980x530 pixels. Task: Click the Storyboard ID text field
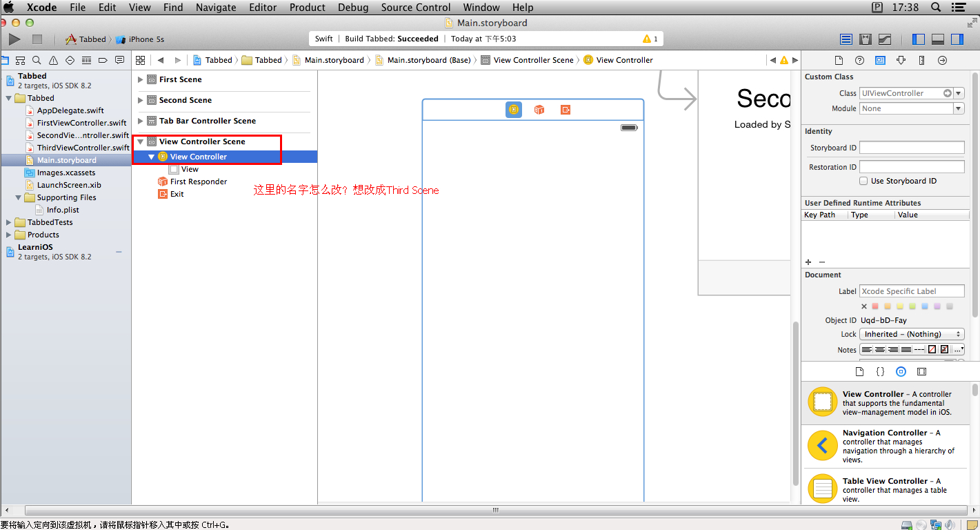pos(912,148)
